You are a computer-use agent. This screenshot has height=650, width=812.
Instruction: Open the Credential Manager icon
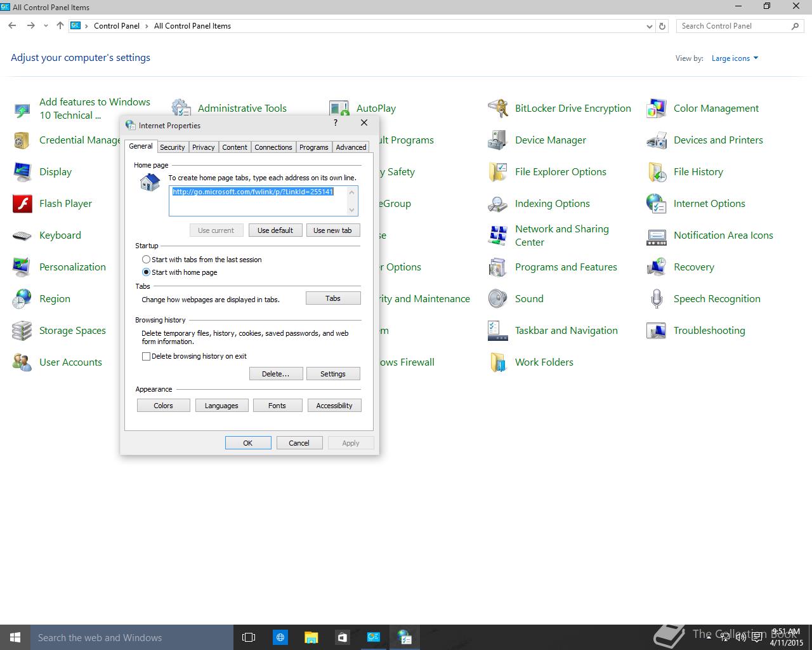(22, 140)
